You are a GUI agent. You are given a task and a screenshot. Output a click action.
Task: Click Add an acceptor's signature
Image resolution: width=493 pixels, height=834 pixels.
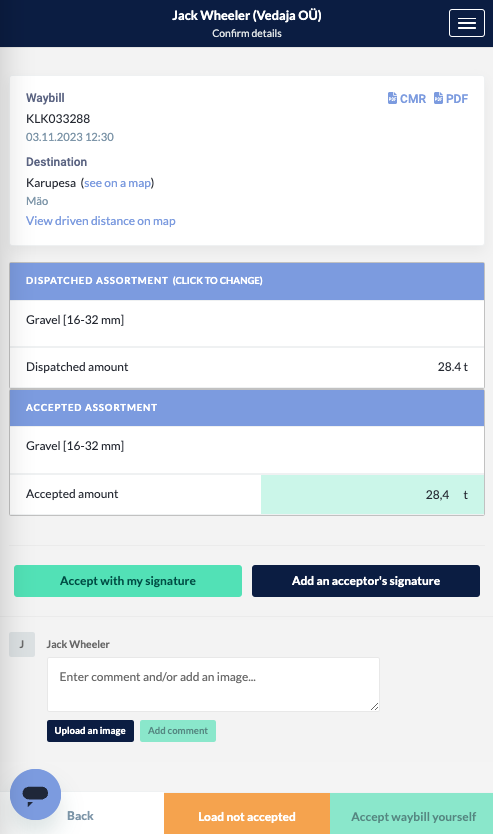click(366, 581)
